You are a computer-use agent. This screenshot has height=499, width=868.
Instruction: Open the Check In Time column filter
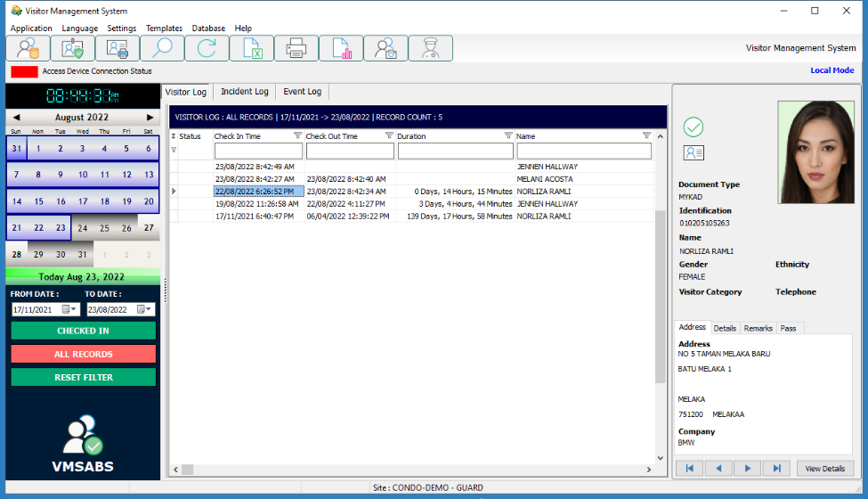click(297, 136)
